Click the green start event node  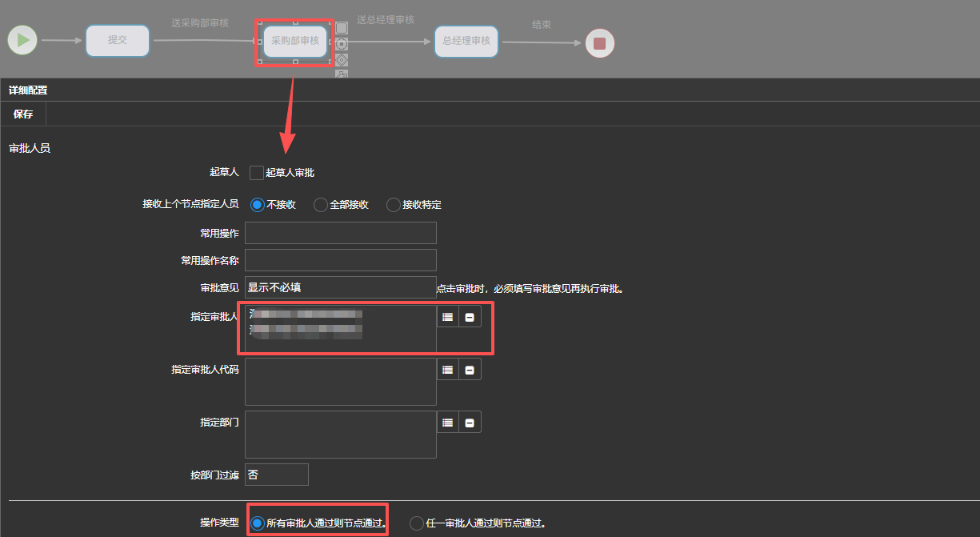(x=23, y=39)
